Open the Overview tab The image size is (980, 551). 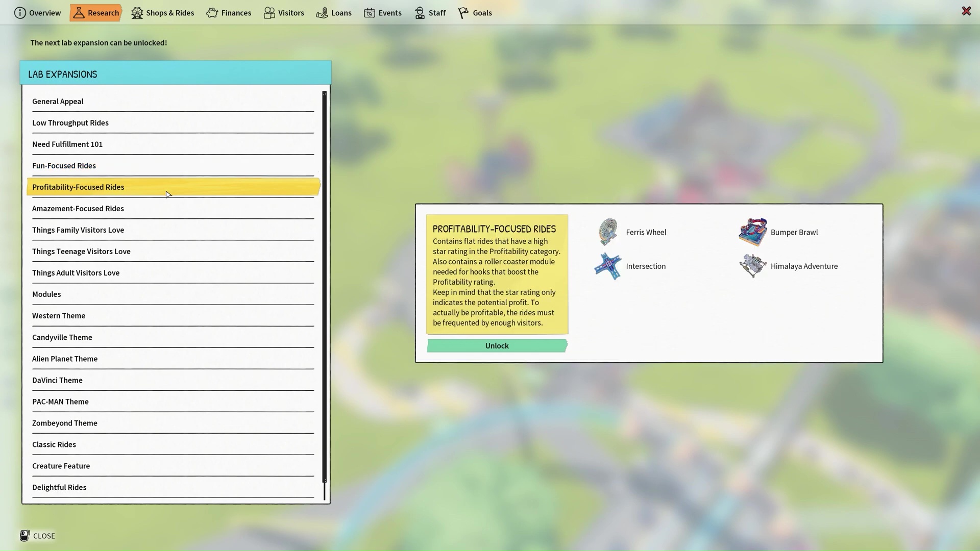tap(37, 13)
